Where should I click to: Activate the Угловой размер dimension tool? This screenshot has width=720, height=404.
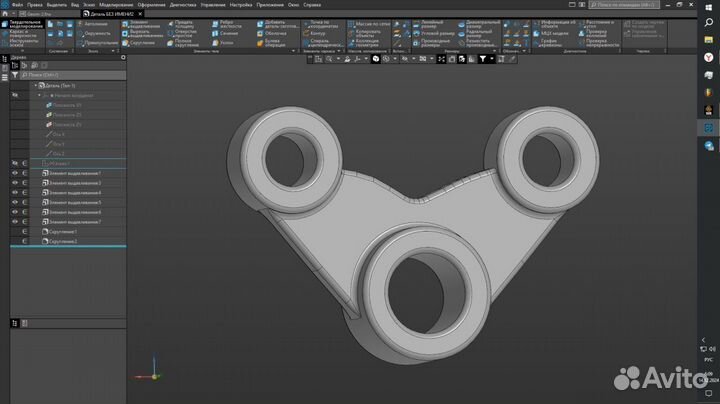tap(433, 34)
